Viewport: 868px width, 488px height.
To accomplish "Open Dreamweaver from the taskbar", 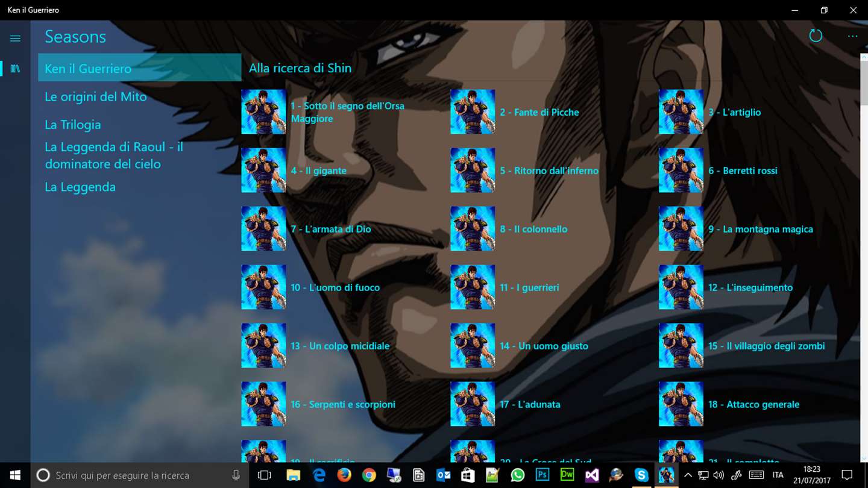I will pyautogui.click(x=567, y=475).
